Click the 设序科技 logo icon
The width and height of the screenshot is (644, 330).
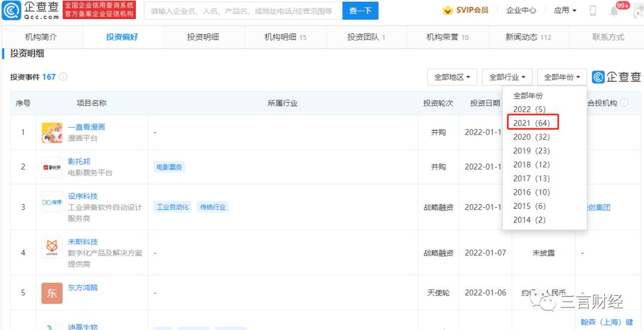point(52,202)
